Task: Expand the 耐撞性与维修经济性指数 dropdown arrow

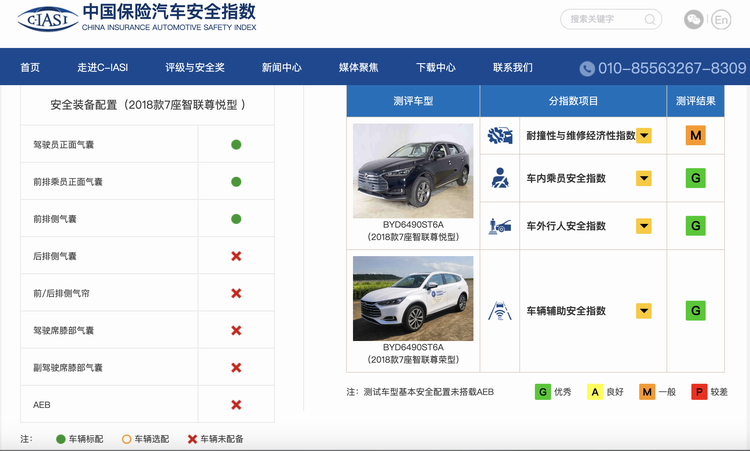Action: coord(644,135)
